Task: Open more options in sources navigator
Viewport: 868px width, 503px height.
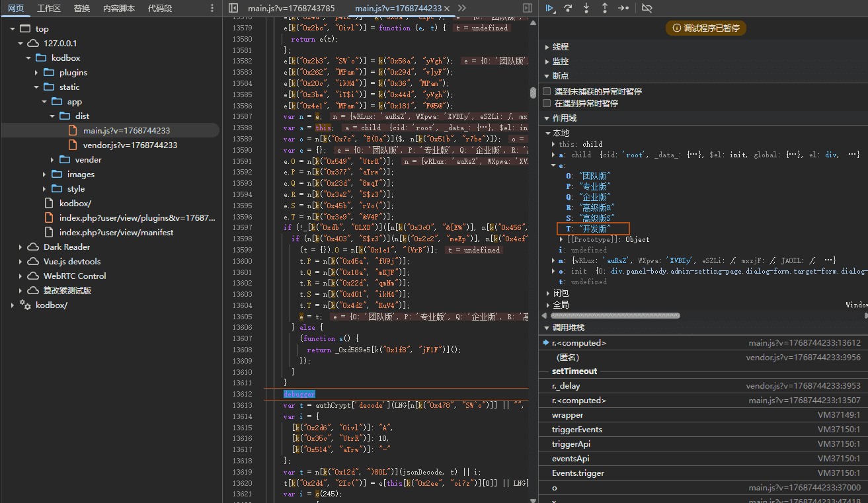Action: (x=212, y=8)
